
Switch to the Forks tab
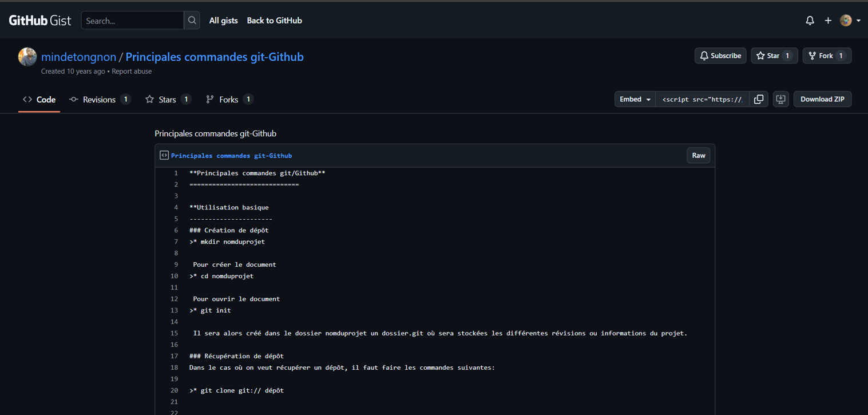[x=229, y=100]
